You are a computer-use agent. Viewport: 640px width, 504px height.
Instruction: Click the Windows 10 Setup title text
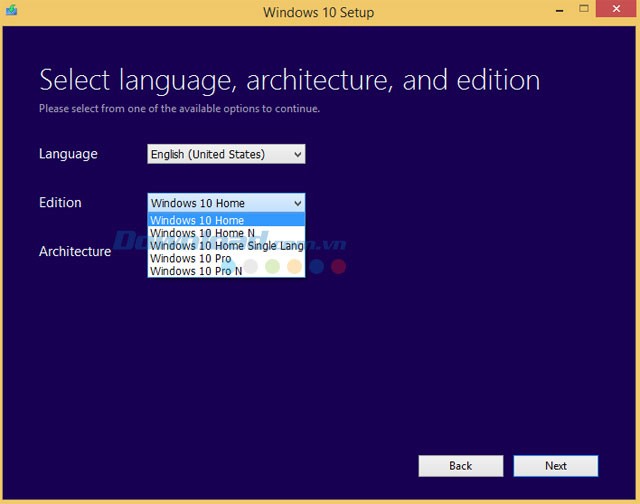click(x=318, y=12)
